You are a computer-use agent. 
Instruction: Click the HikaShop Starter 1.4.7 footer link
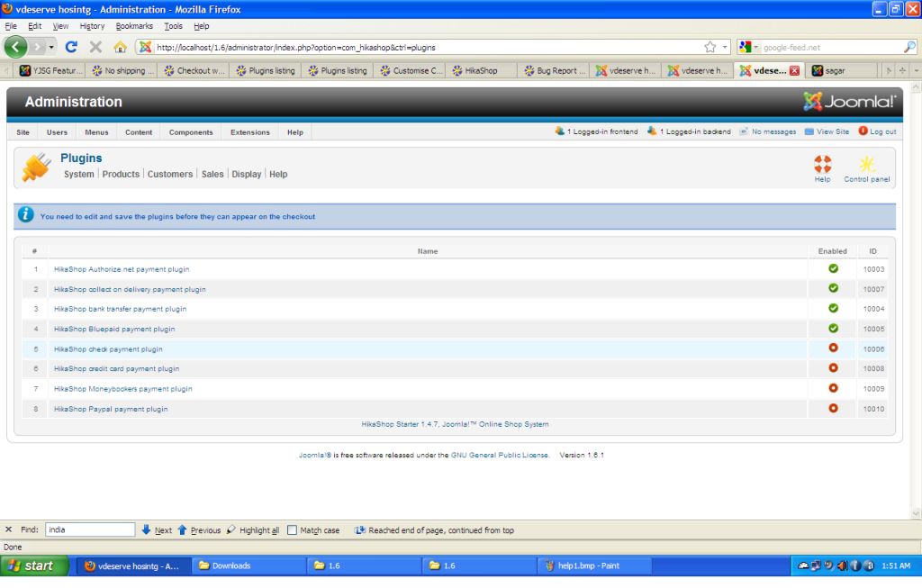coord(455,424)
